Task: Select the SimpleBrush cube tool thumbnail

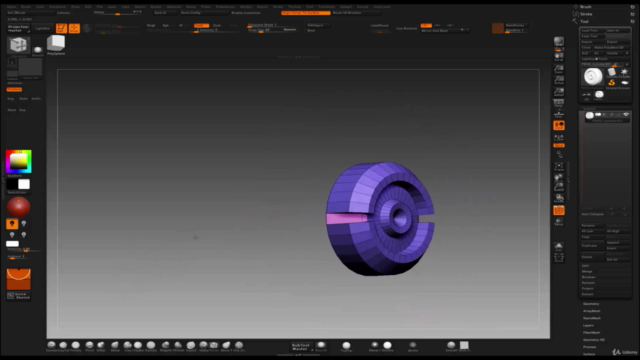Action: [x=18, y=45]
